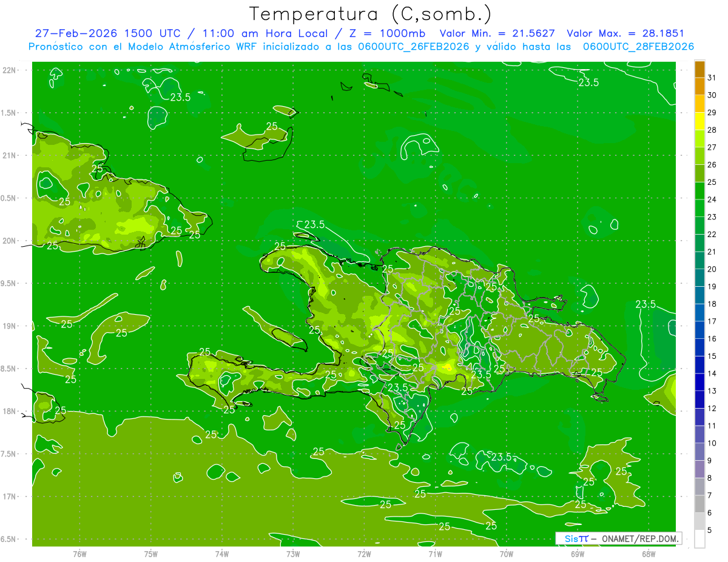Click the "Valor Max. = 28.1851" readout

click(x=625, y=33)
